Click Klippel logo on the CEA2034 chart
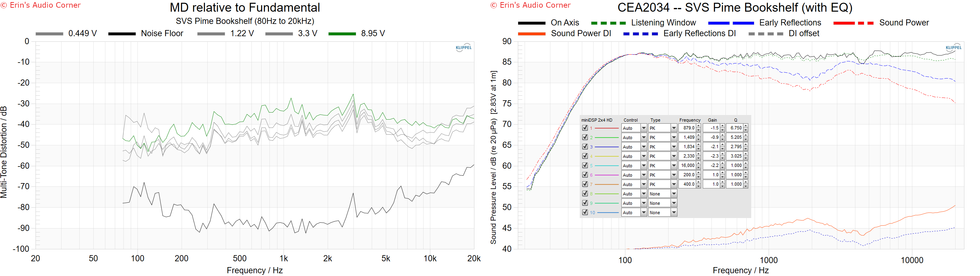 click(953, 48)
